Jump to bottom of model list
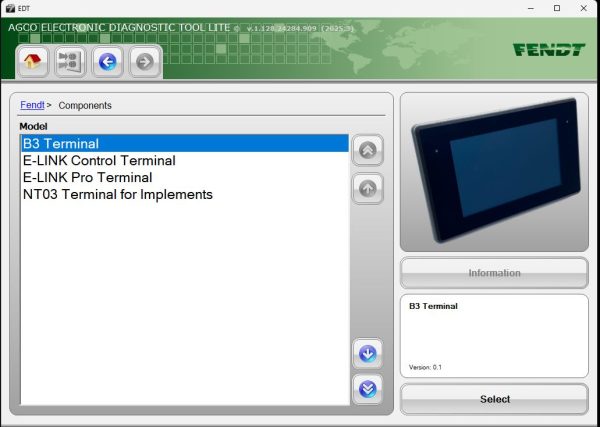Image resolution: width=600 pixels, height=427 pixels. click(x=367, y=390)
